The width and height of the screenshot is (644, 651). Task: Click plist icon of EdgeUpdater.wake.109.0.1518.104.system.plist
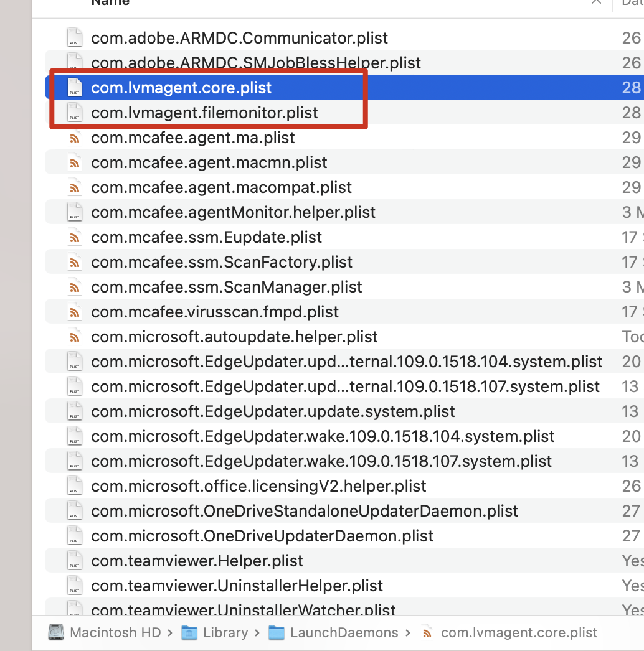[x=75, y=436]
